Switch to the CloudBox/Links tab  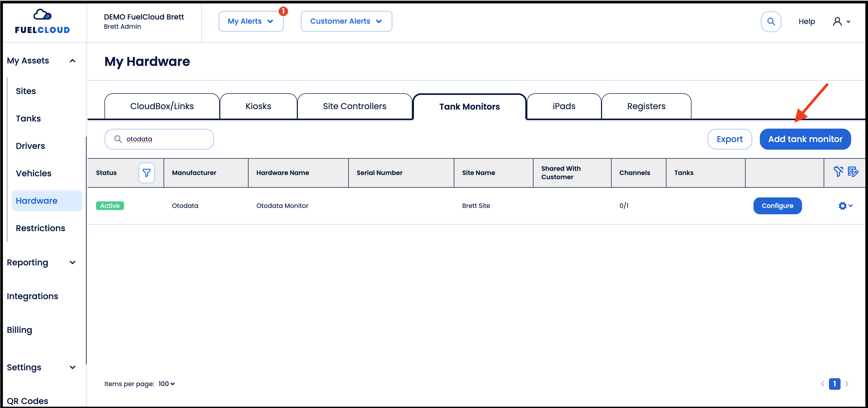point(162,106)
